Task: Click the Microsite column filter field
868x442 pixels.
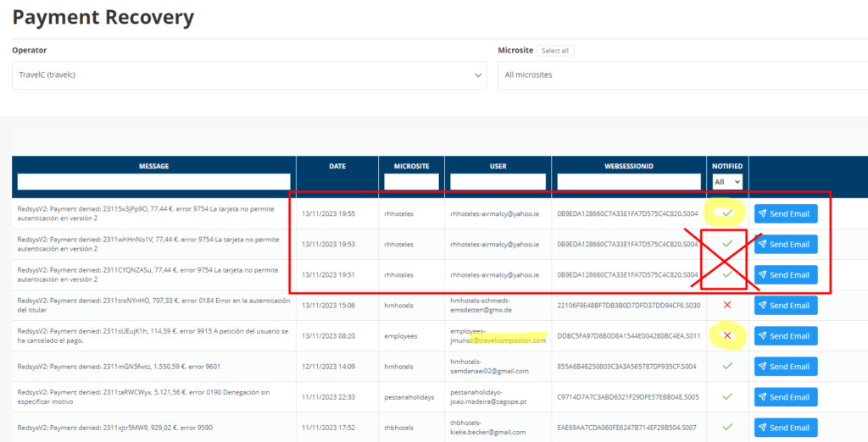Action: coord(411,181)
